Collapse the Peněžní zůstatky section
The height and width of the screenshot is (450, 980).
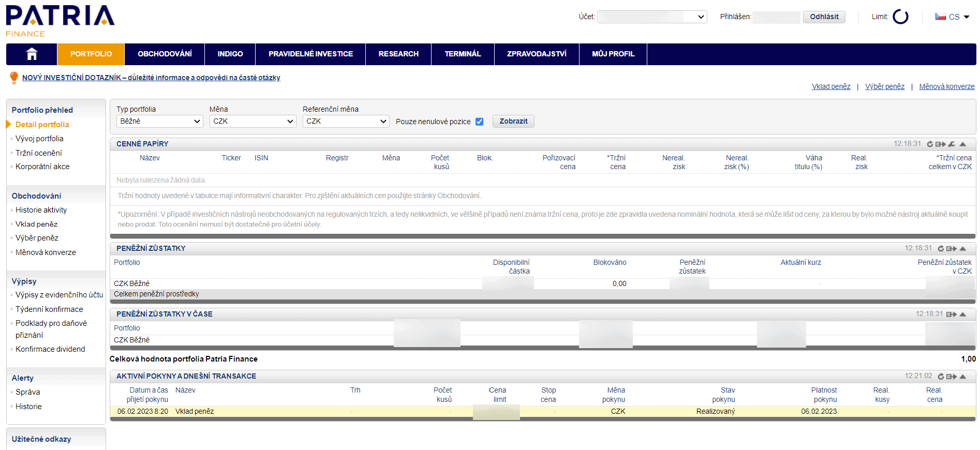pyautogui.click(x=963, y=249)
